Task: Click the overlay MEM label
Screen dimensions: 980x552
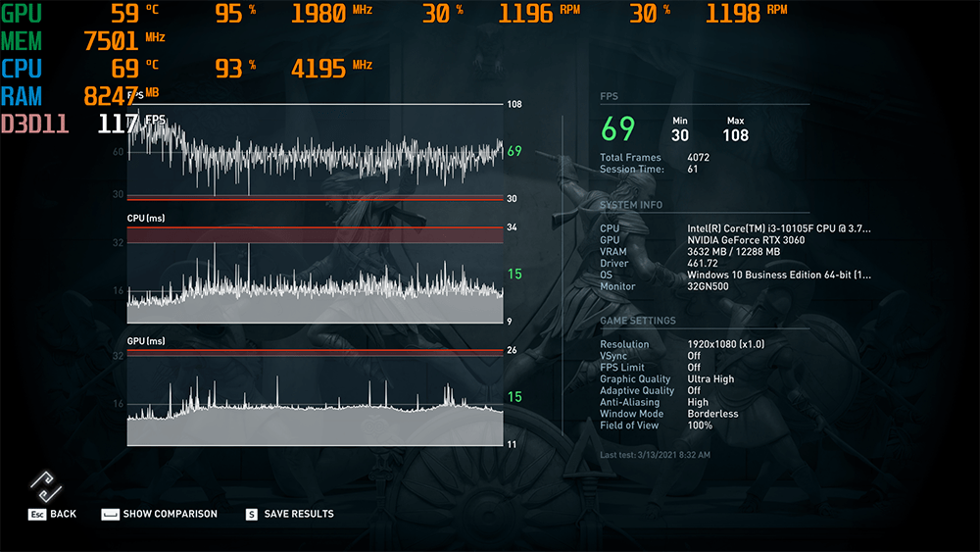Action: coord(22,41)
